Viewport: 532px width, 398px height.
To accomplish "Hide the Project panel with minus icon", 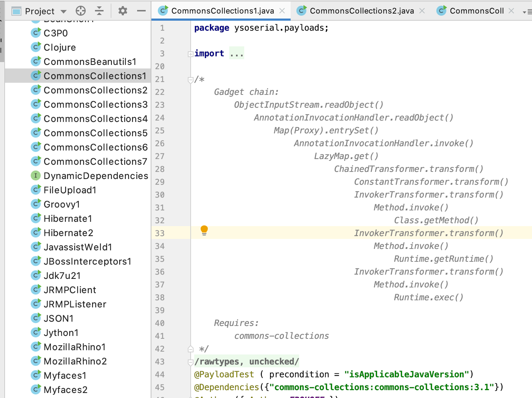I will pos(141,11).
